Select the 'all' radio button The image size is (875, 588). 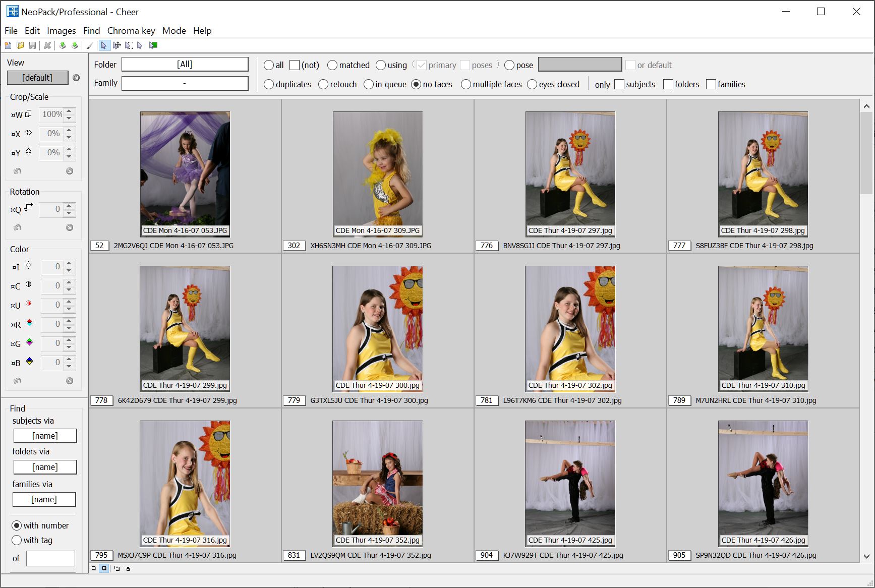269,65
